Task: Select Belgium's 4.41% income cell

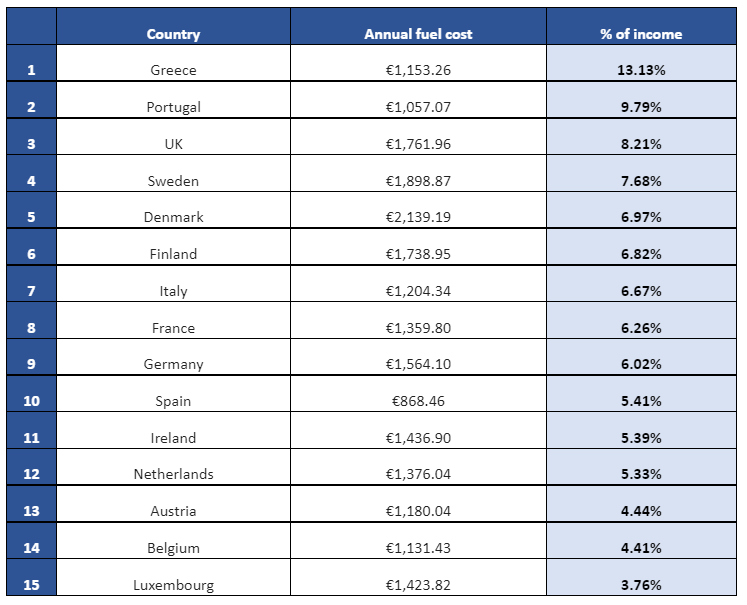Action: 641,541
